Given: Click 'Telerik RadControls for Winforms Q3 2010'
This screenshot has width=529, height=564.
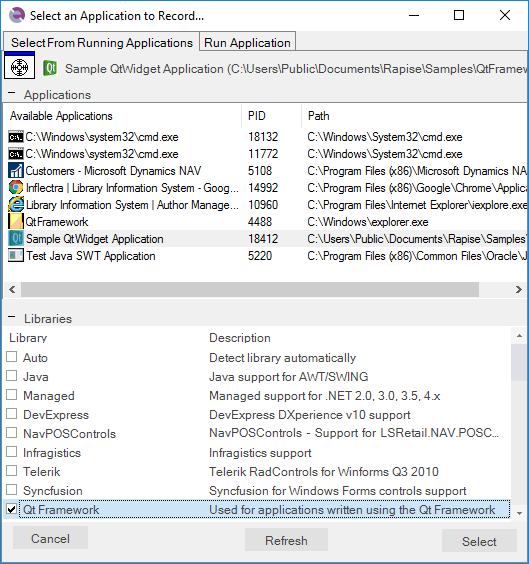Looking at the screenshot, I should coord(324,472).
